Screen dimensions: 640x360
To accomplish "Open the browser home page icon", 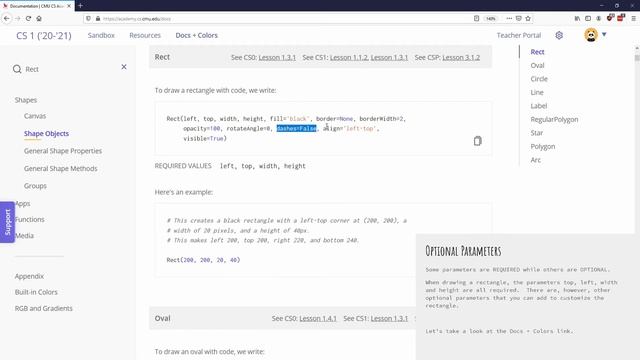I will point(39,18).
